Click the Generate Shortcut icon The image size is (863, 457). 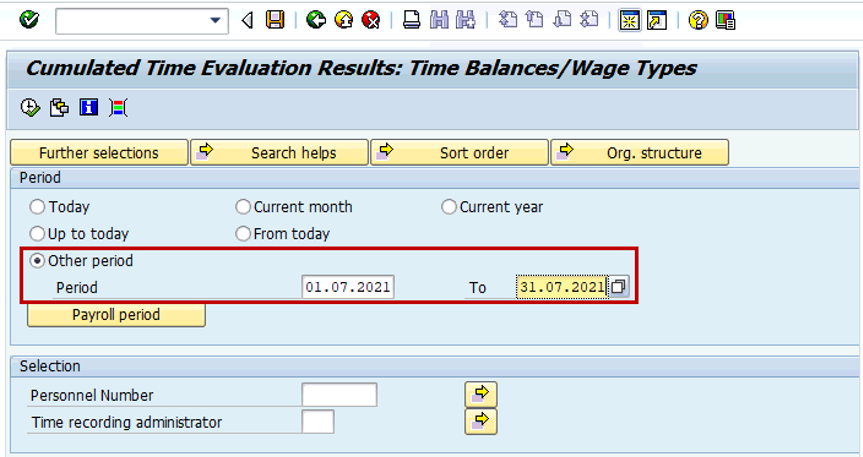(x=657, y=21)
